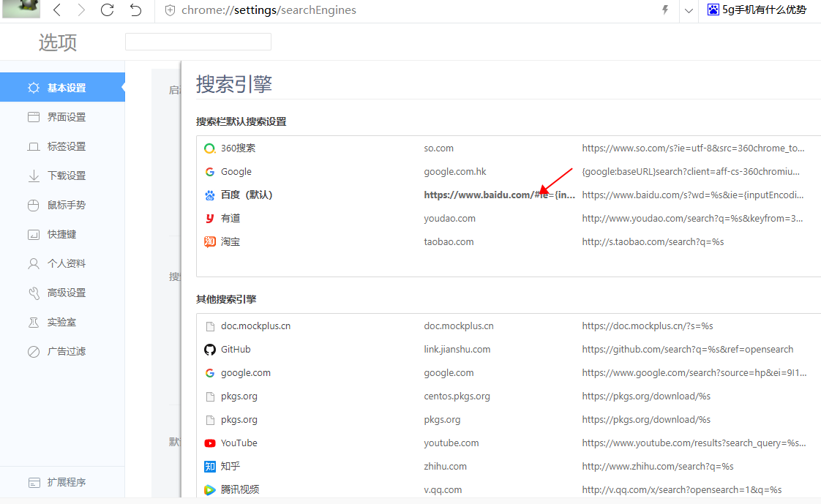This screenshot has width=821, height=504.
Task: Click the Google logo icon beside google.com.hk
Action: (x=209, y=172)
